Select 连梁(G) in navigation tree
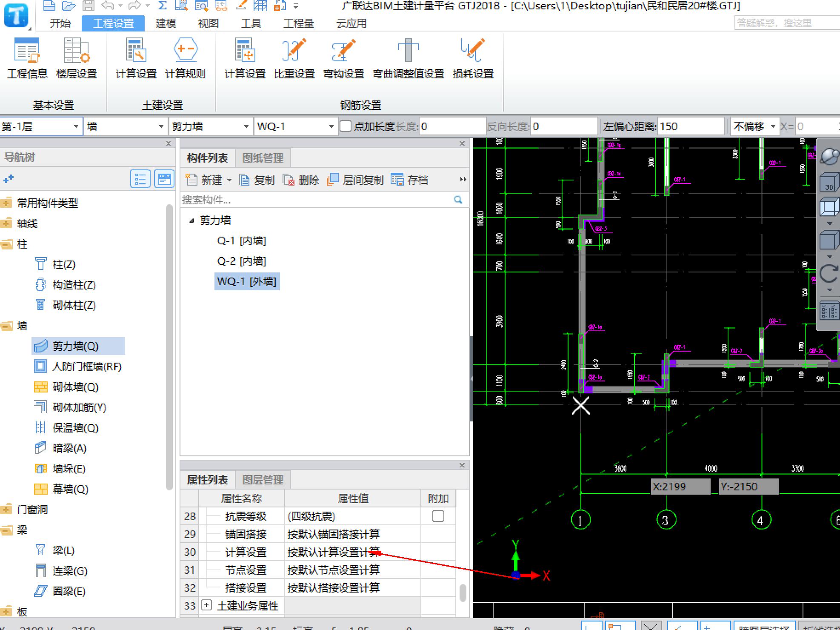Viewport: 840px width, 630px height. tap(62, 571)
